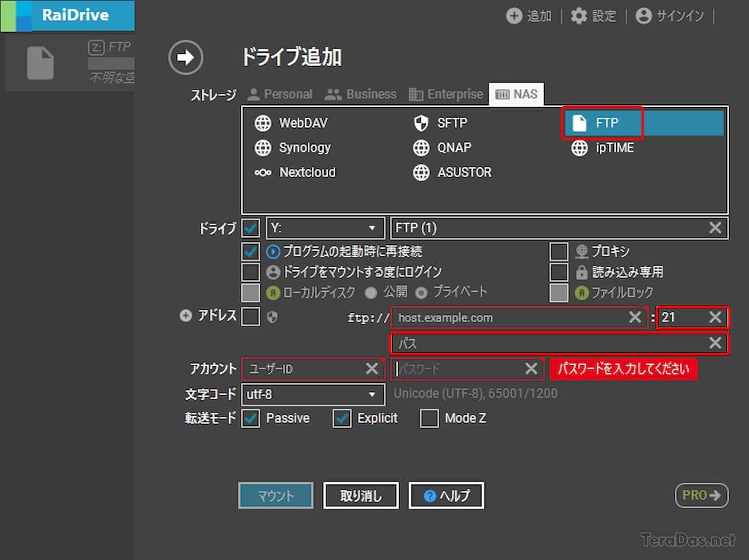Click the plus icon next to 追加

514,16
